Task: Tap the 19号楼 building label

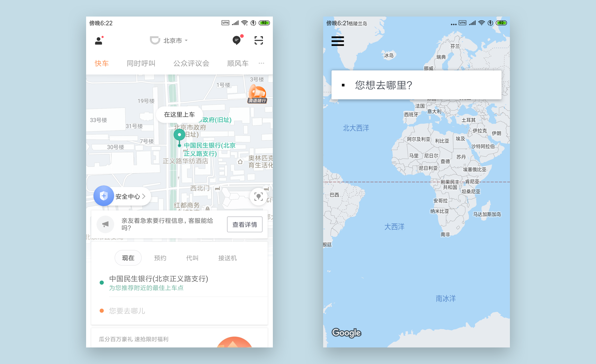Action: [146, 101]
